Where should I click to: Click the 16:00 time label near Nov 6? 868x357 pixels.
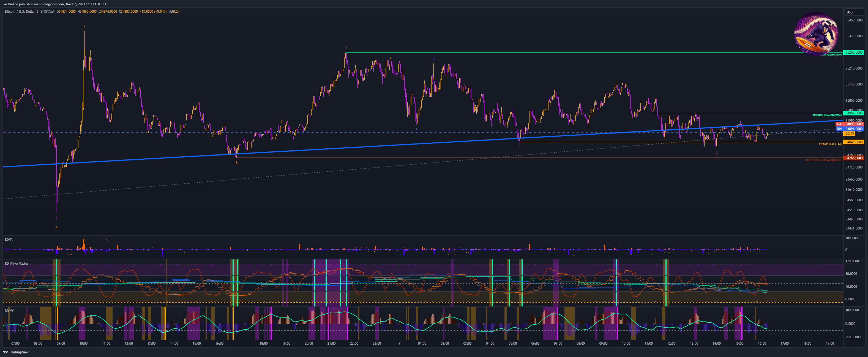(219, 344)
